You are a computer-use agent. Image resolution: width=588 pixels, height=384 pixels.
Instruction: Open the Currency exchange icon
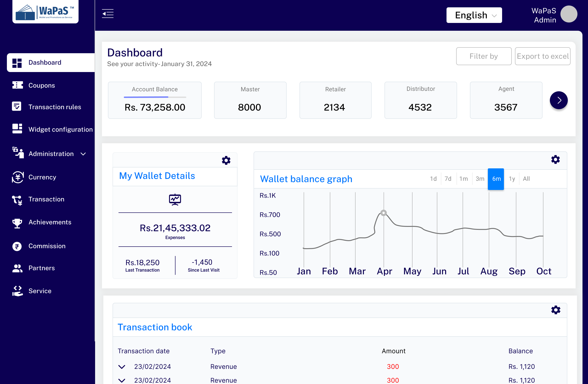click(x=17, y=177)
